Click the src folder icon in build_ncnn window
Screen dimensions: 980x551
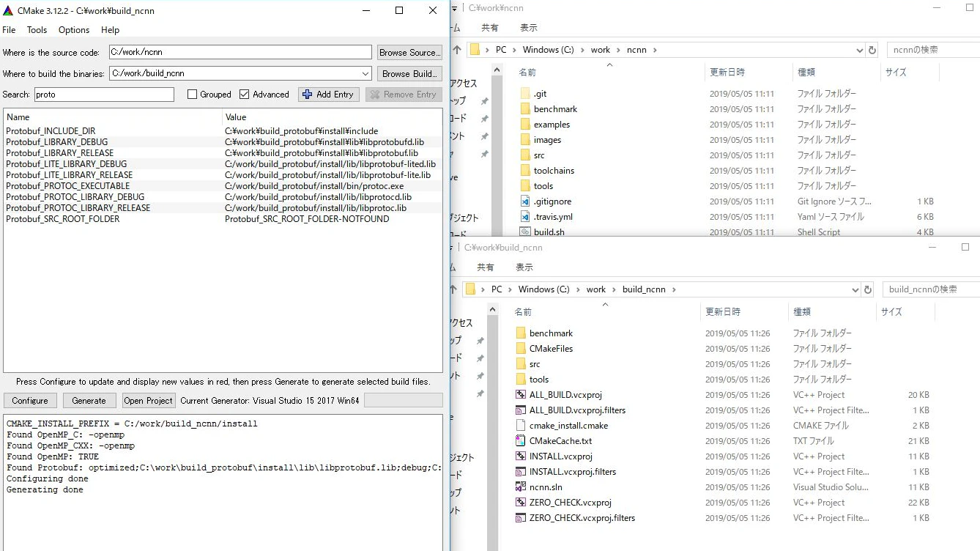tap(520, 364)
